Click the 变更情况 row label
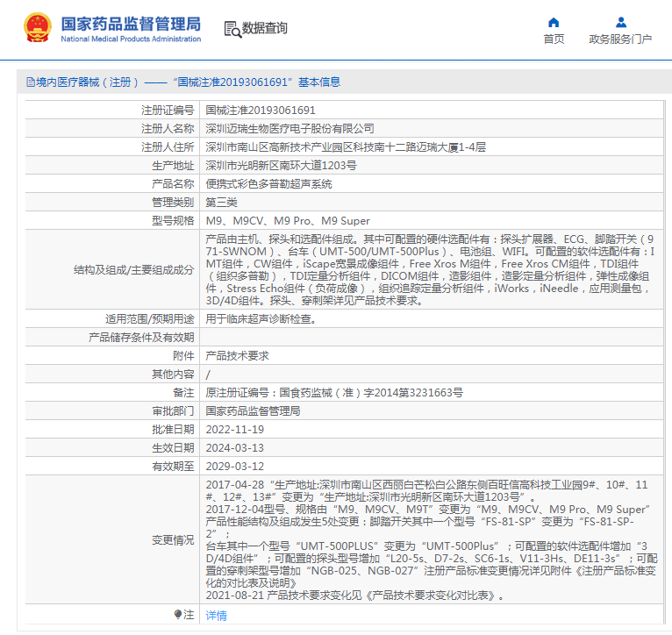The height and width of the screenshot is (635, 672). pyautogui.click(x=172, y=539)
